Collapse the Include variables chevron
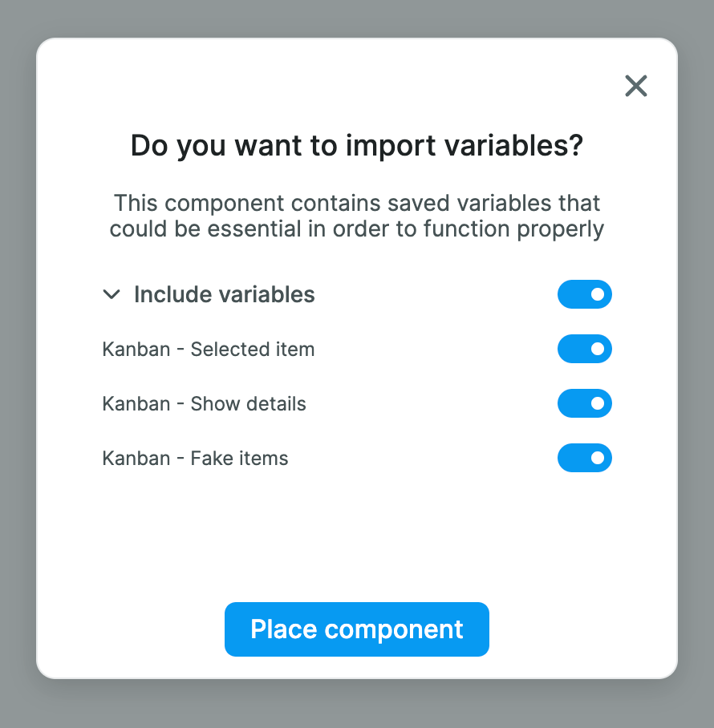 tap(111, 294)
